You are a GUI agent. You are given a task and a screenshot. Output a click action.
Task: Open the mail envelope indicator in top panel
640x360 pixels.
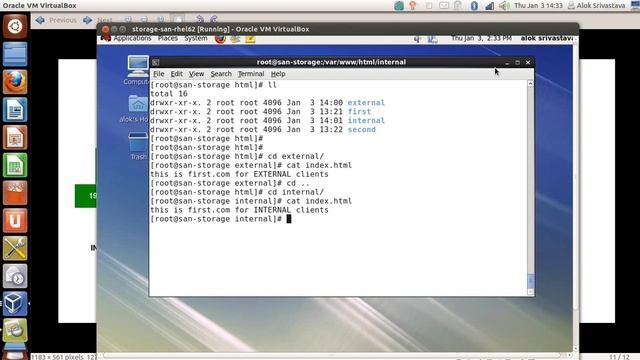click(x=444, y=6)
